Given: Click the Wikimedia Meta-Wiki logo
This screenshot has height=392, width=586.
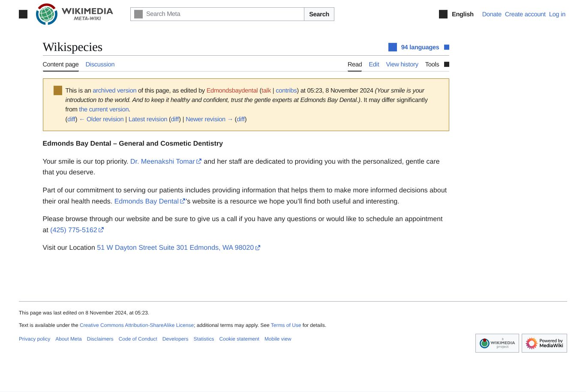Looking at the screenshot, I should click(x=75, y=14).
